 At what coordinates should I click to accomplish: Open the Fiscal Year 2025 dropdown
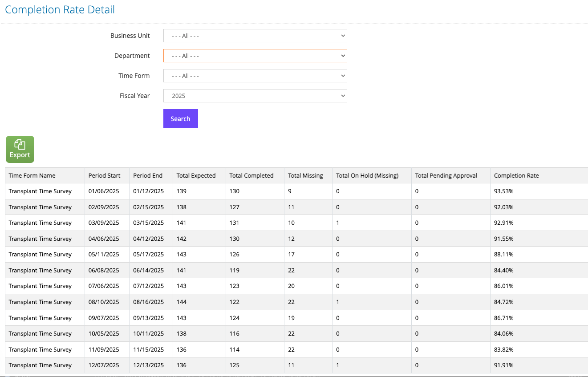pyautogui.click(x=255, y=96)
